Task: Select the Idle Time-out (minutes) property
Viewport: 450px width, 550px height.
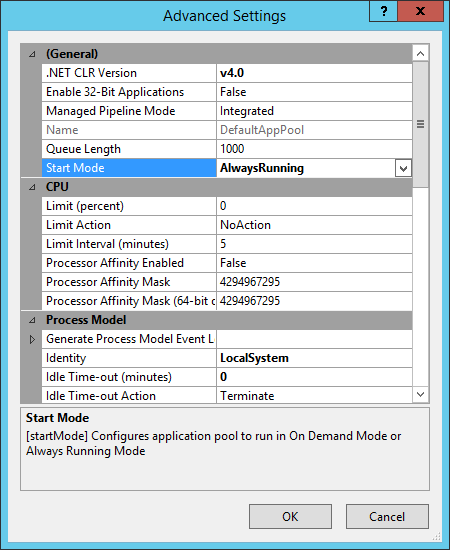Action: point(129,377)
